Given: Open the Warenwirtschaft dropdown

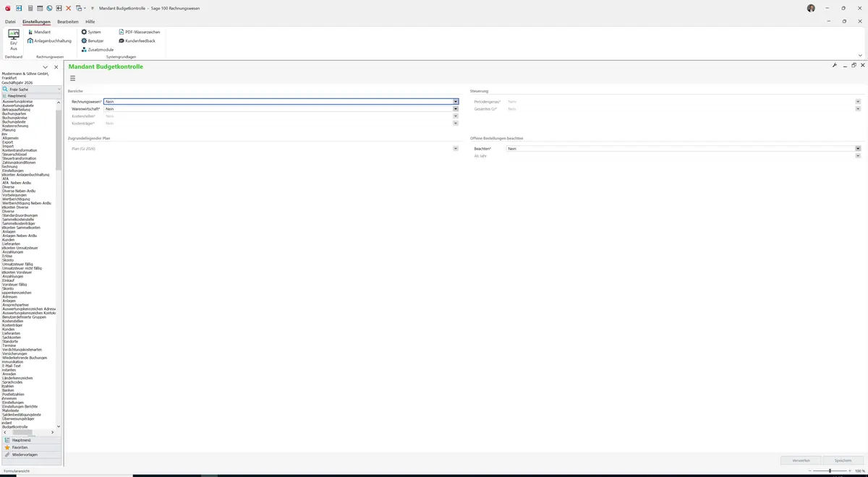Looking at the screenshot, I should pyautogui.click(x=456, y=109).
